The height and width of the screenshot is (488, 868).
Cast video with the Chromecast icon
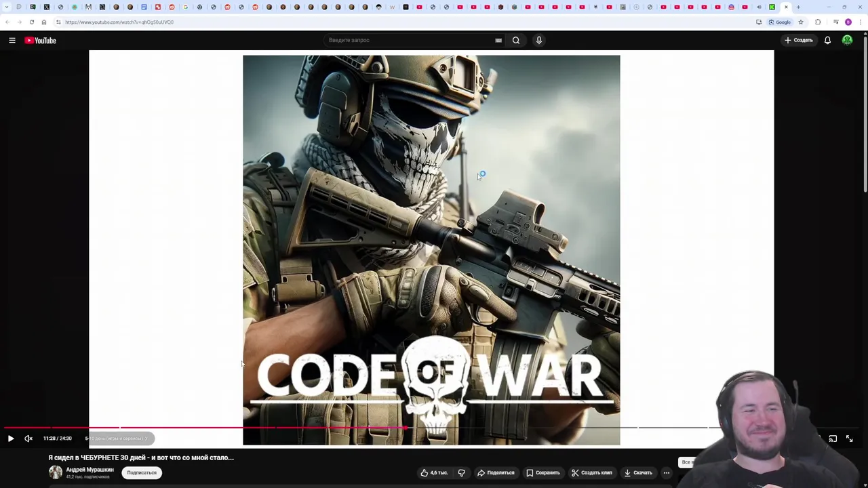tap(833, 439)
